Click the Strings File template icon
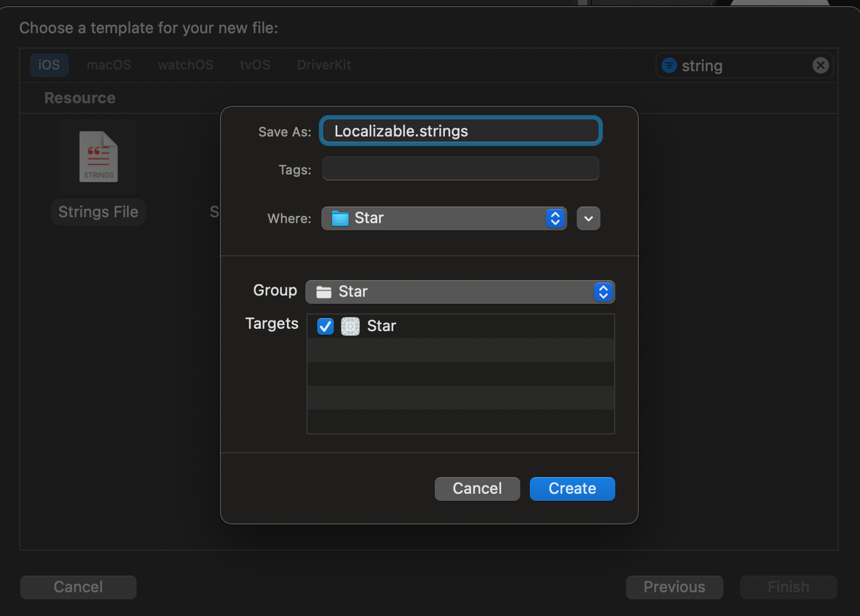The width and height of the screenshot is (860, 616). click(99, 157)
